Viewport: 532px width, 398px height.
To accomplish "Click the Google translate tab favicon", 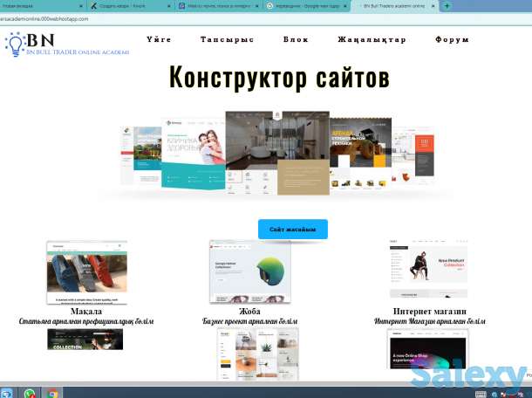I will pos(269,6).
